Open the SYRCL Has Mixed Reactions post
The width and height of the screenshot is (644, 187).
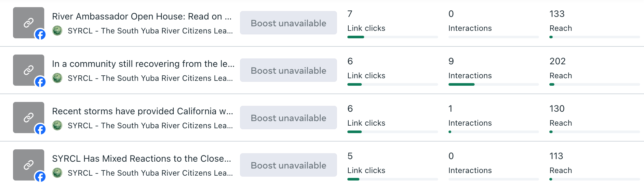141,158
